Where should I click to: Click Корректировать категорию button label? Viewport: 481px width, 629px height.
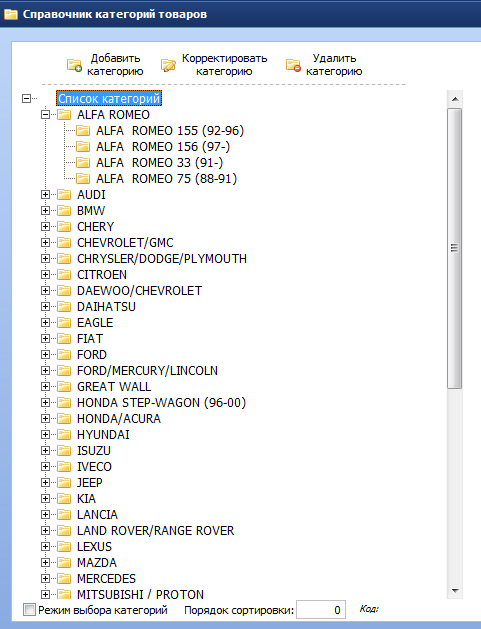pos(224,65)
